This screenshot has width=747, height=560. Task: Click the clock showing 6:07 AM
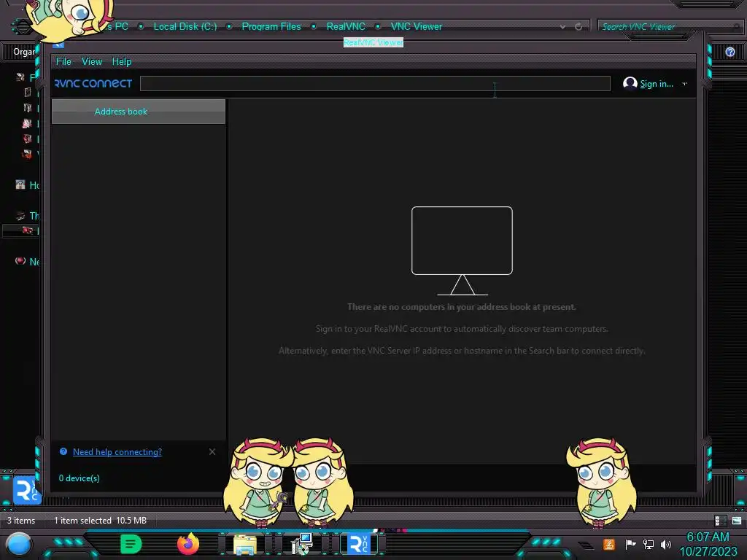coord(708,537)
